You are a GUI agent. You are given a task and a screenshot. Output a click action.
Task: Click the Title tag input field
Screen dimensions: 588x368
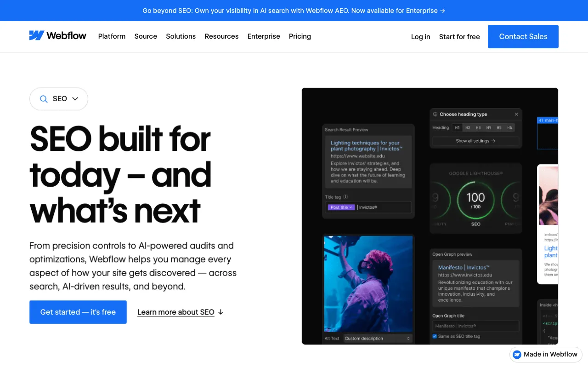(368, 207)
